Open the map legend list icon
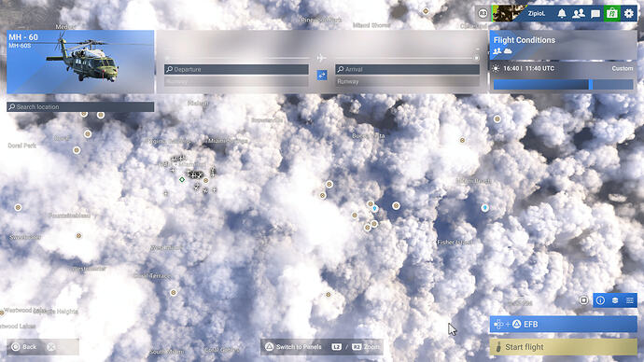 coord(630,300)
